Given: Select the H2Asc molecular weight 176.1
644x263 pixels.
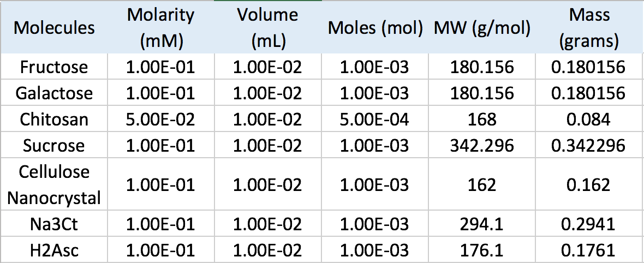Looking at the screenshot, I should coord(482,250).
